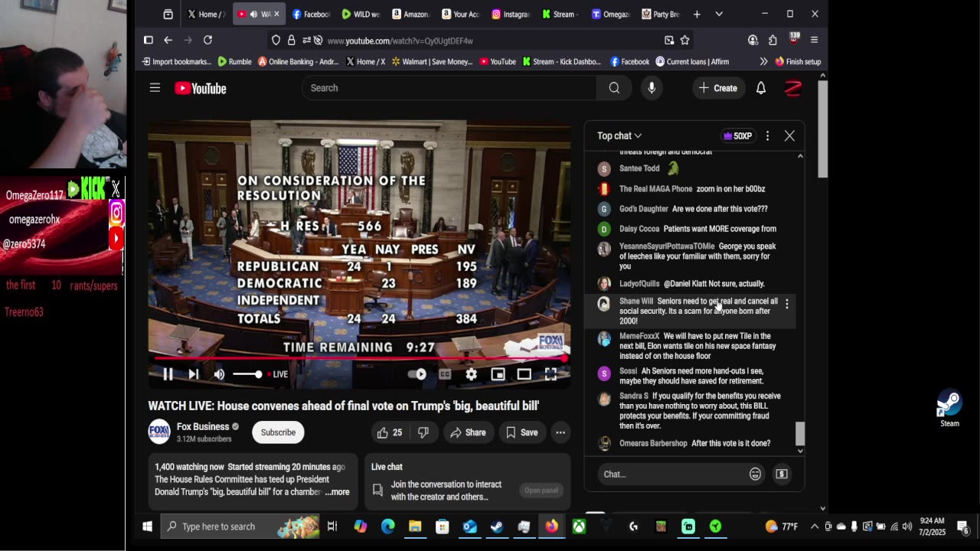
Task: Skip to next video
Action: 194,374
